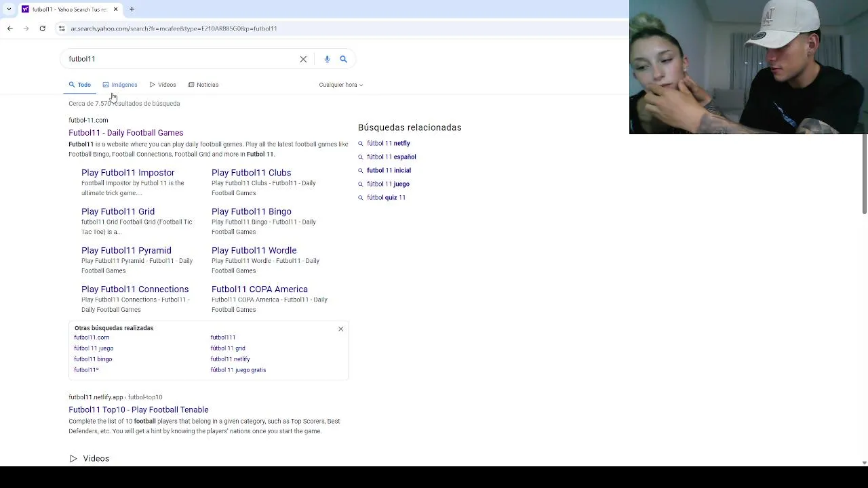Click the browser back arrow

tap(9, 28)
